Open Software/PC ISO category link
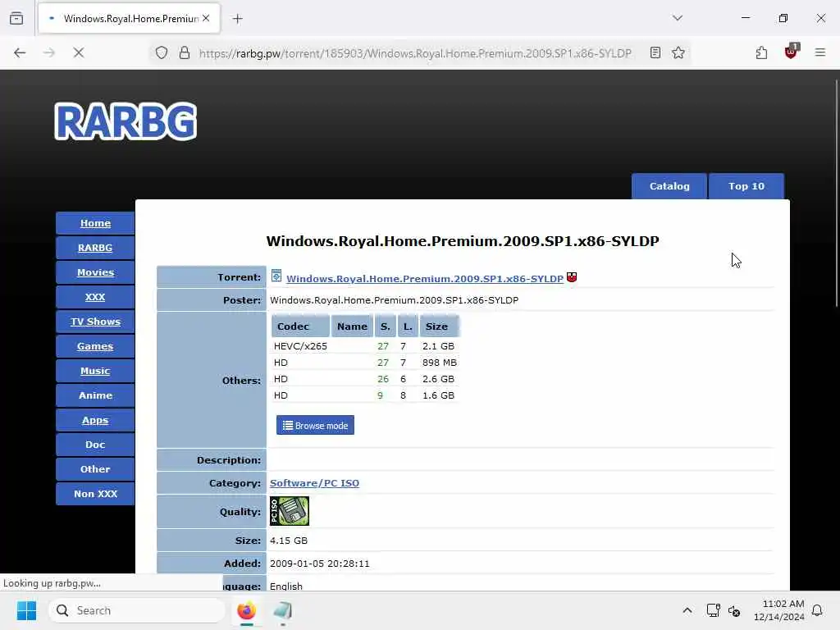Screen dimensions: 840x630 [314, 483]
